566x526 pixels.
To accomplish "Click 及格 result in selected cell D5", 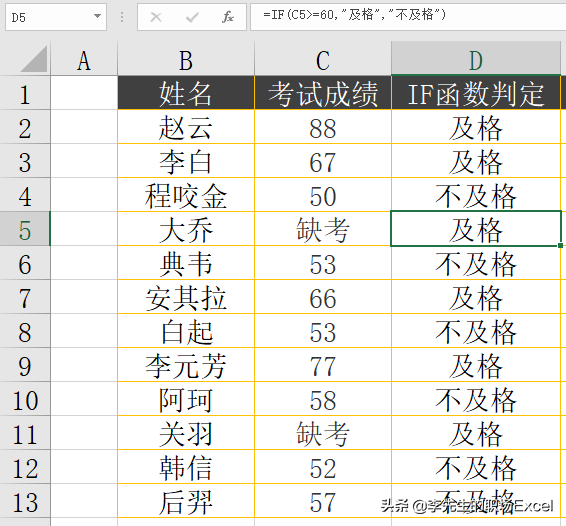I will click(x=476, y=229).
